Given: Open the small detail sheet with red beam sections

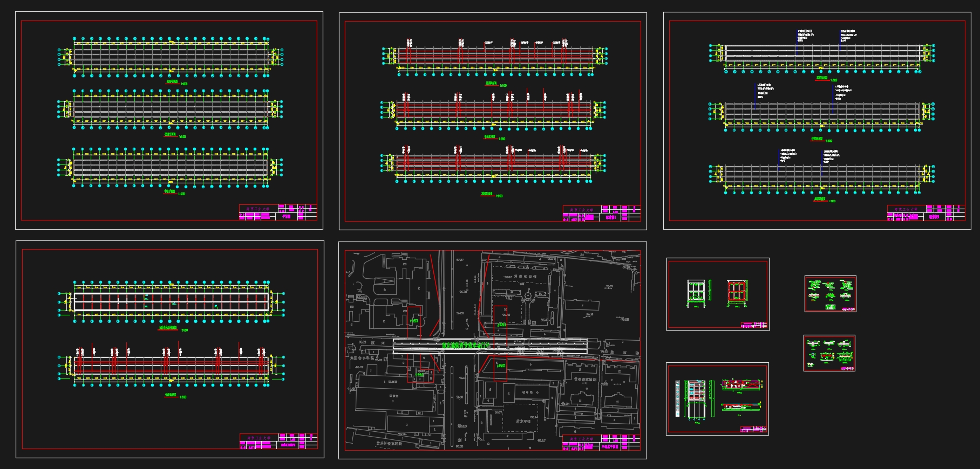Looking at the screenshot, I should coord(829,353).
